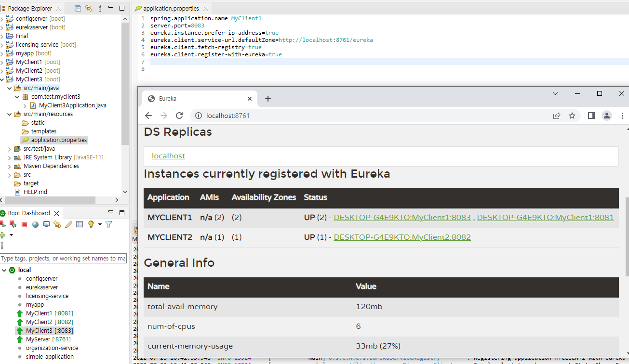
Task: Click Link with Console arrows in Boot Dashboard
Action: pyautogui.click(x=57, y=224)
